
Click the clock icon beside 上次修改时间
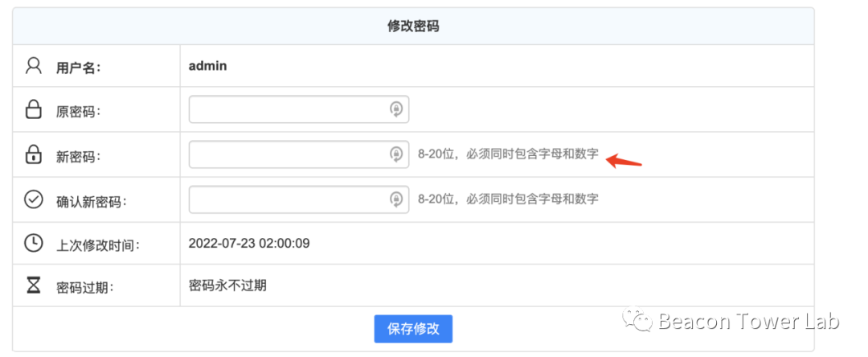(34, 243)
